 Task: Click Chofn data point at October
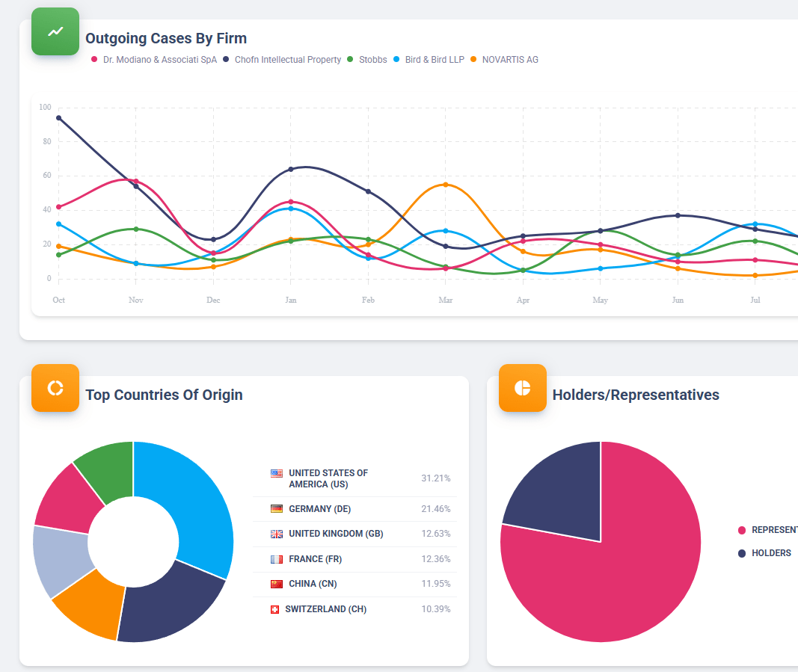point(58,118)
